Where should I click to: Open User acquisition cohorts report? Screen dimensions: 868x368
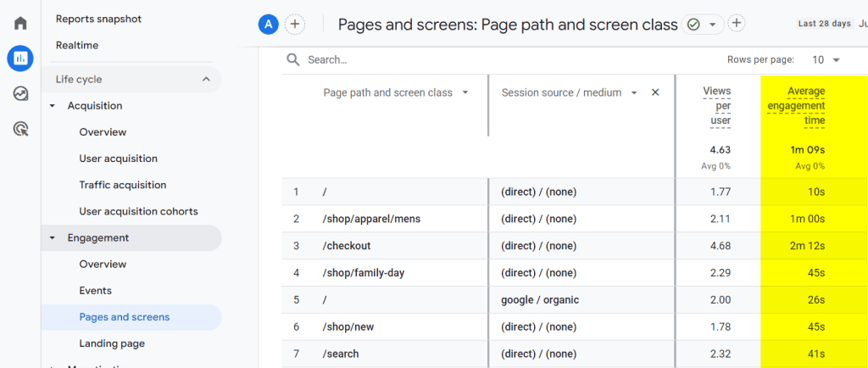click(138, 211)
